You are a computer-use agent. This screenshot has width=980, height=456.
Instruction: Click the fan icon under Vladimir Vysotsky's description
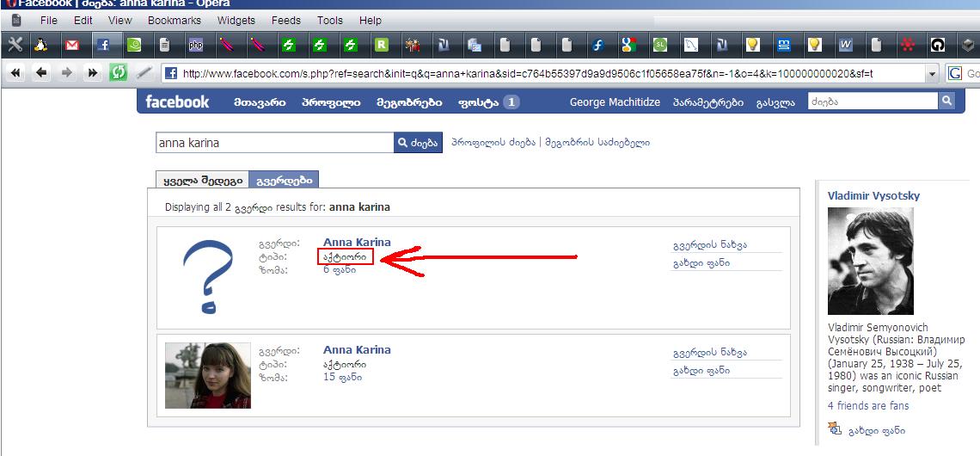point(835,428)
